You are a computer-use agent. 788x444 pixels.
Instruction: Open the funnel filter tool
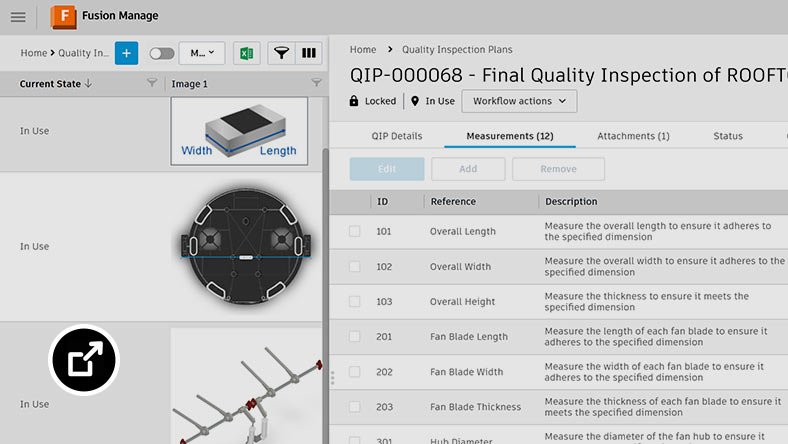[x=282, y=53]
